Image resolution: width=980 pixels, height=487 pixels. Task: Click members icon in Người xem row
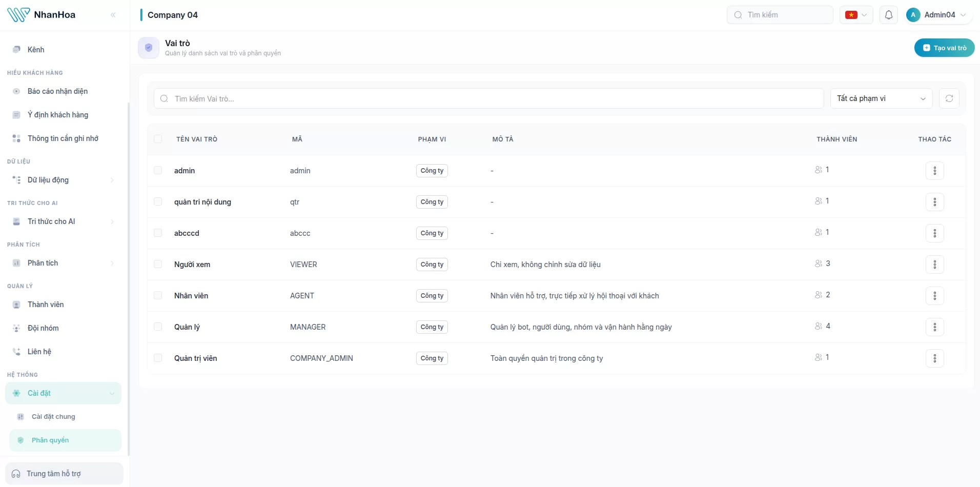coord(819,263)
